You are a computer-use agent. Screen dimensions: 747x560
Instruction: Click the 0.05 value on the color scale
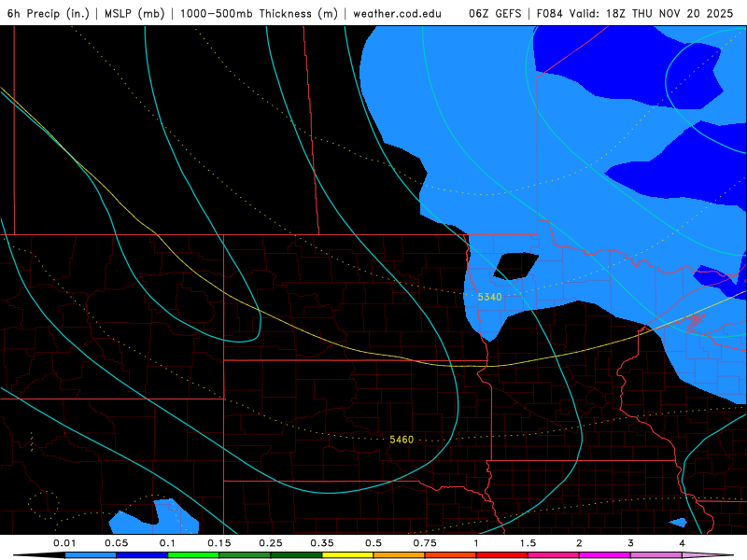[116, 543]
